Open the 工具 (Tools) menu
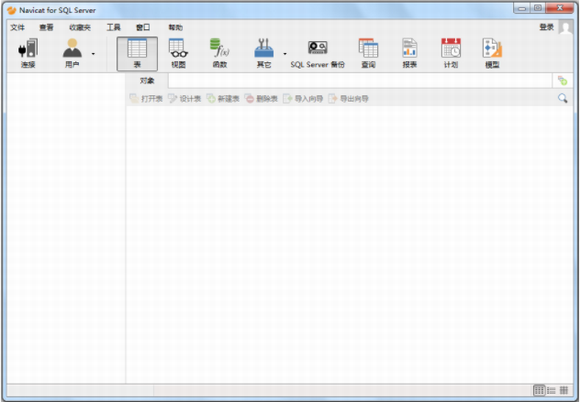Screen dimensions: 580x402 pos(114,27)
